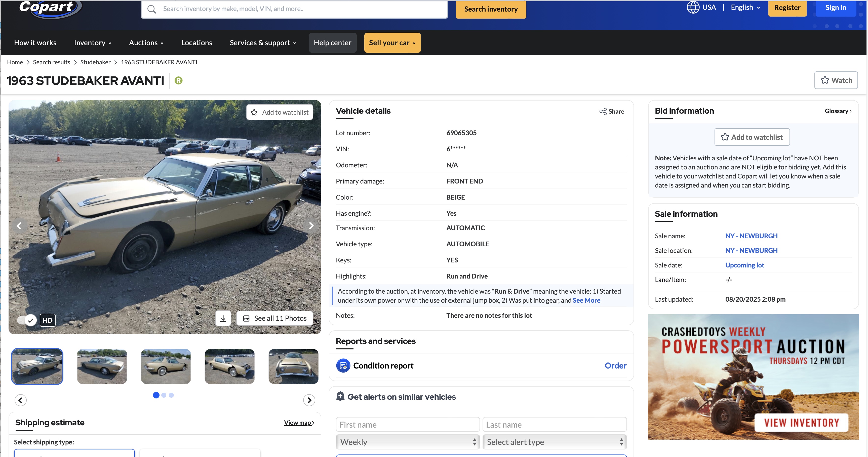
Task: Select the second thumbnail photo
Action: click(x=102, y=367)
